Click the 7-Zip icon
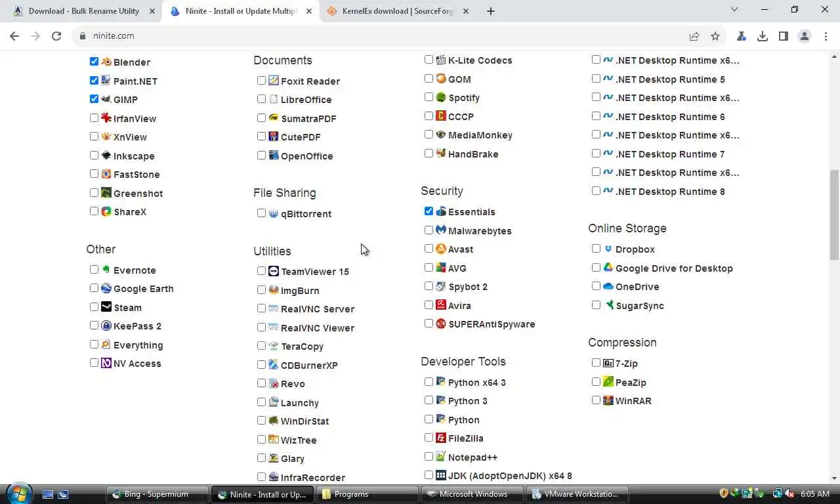The height and width of the screenshot is (504, 840). pos(608,363)
